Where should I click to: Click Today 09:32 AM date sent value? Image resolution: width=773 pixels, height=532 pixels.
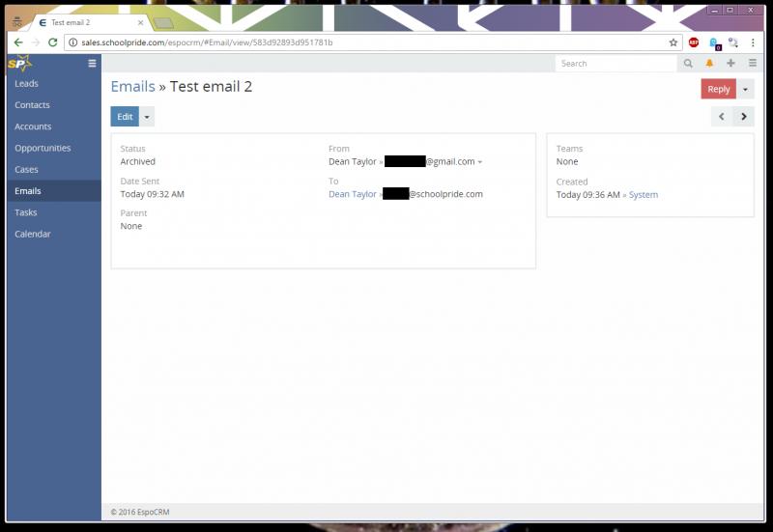152,194
